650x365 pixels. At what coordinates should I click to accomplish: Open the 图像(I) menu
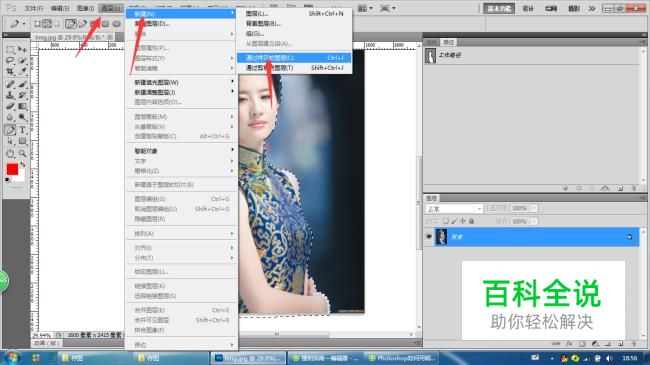pyautogui.click(x=85, y=8)
